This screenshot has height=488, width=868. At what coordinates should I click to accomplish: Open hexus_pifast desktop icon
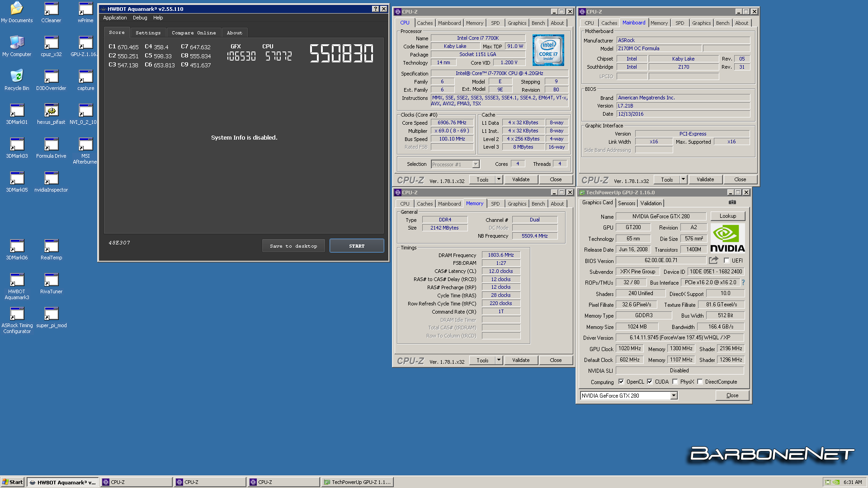coord(51,114)
